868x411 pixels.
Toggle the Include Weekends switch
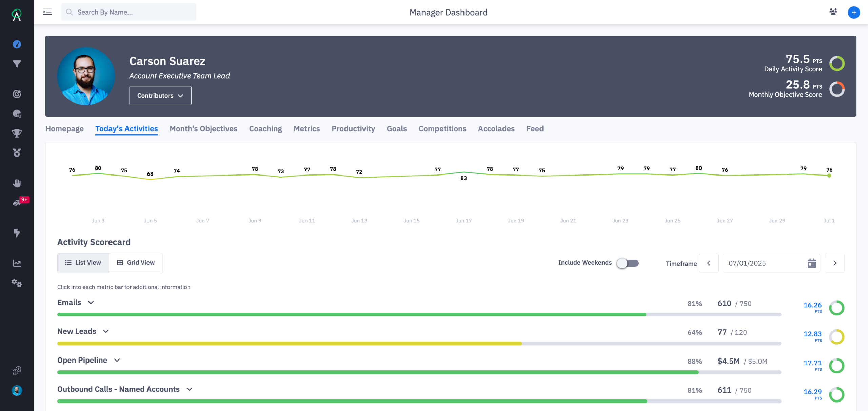click(627, 263)
